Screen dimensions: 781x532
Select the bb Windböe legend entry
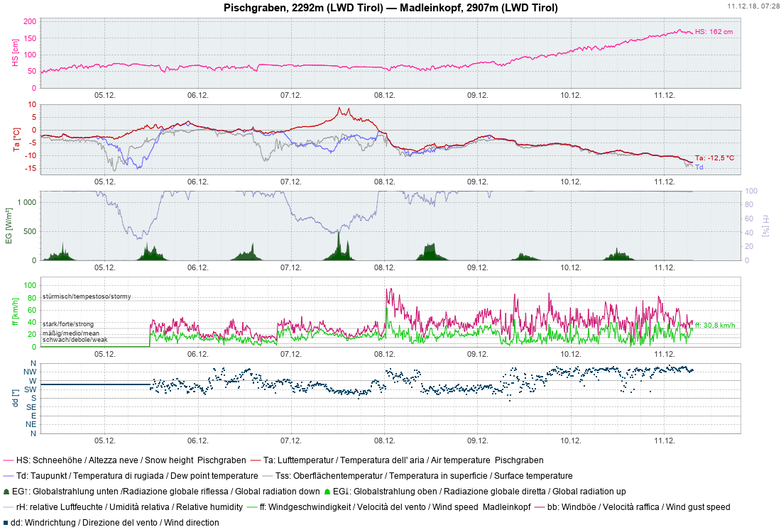[633, 507]
